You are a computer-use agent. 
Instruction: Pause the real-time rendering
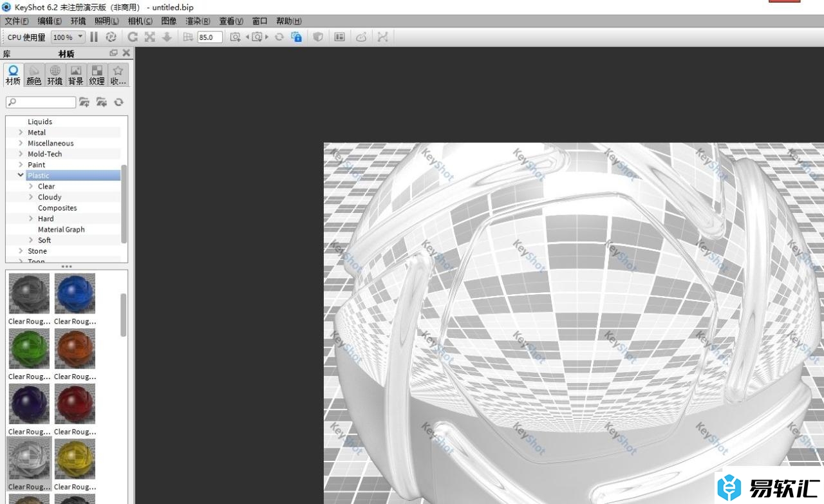pyautogui.click(x=94, y=37)
